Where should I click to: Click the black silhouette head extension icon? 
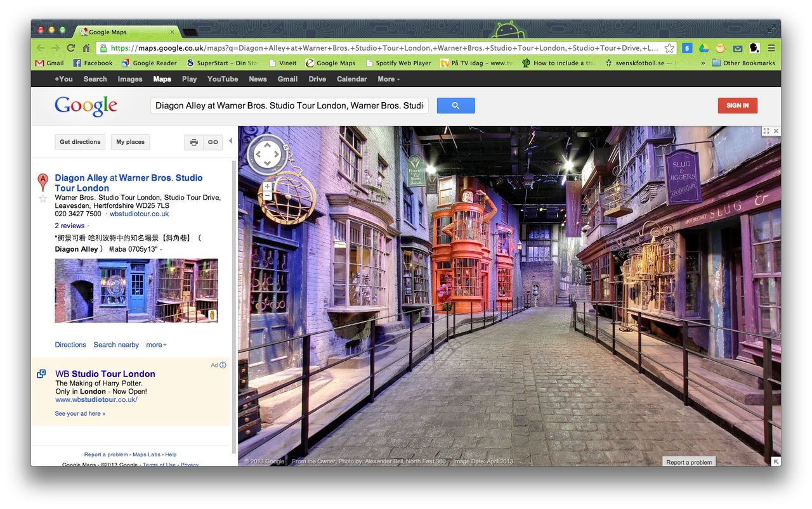754,48
